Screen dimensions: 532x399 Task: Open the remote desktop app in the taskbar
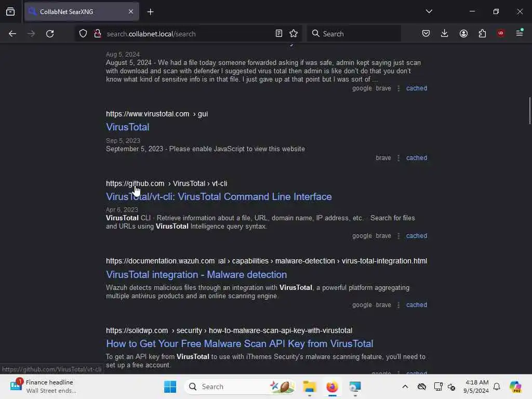pyautogui.click(x=355, y=387)
